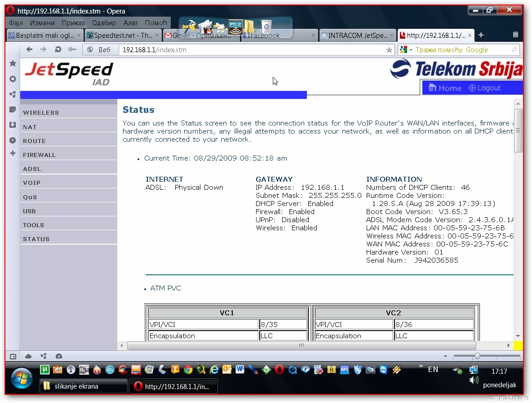
Task: Open the Приказ menu
Action: (x=73, y=23)
